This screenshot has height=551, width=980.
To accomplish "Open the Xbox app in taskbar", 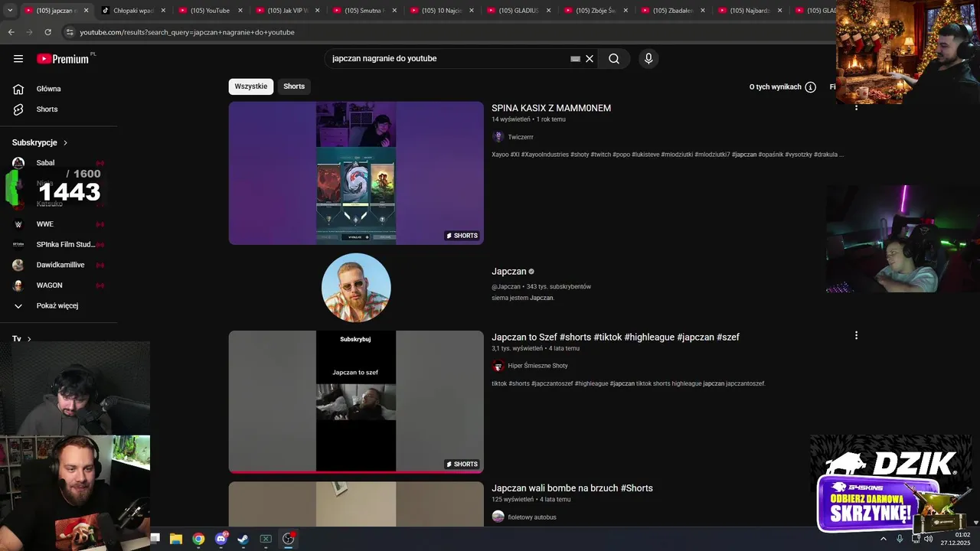I will 266,539.
